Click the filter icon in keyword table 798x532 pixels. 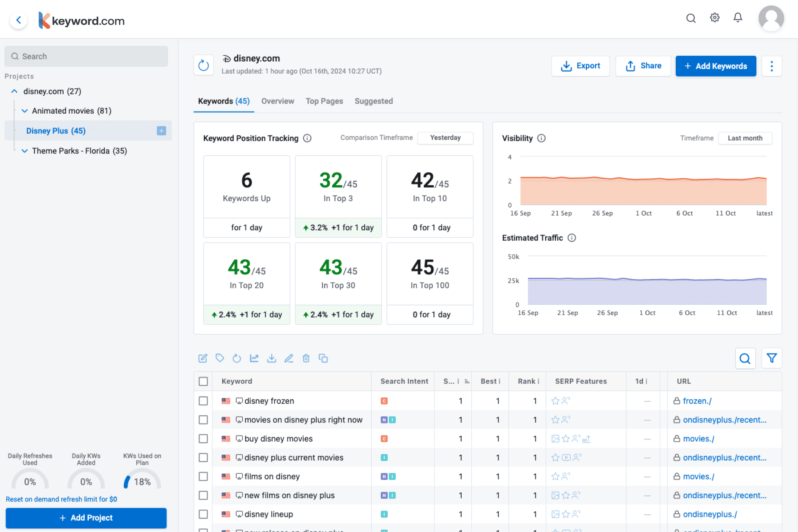pyautogui.click(x=772, y=359)
